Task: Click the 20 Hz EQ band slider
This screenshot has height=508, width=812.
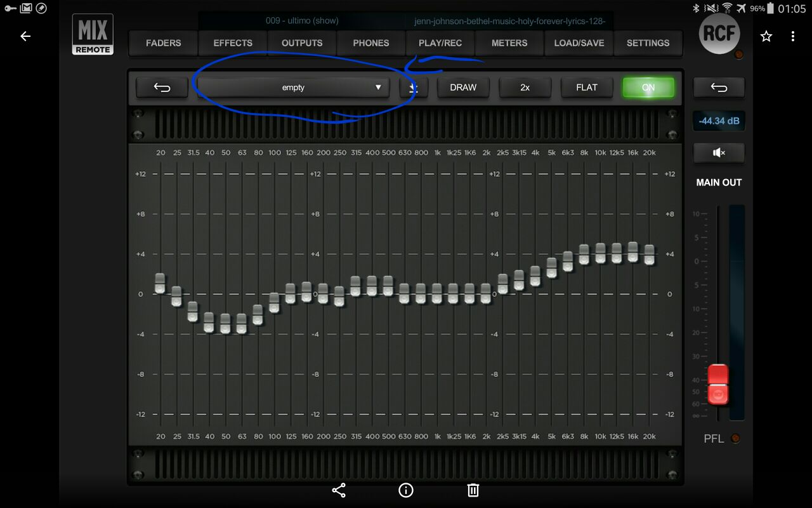Action: point(160,283)
